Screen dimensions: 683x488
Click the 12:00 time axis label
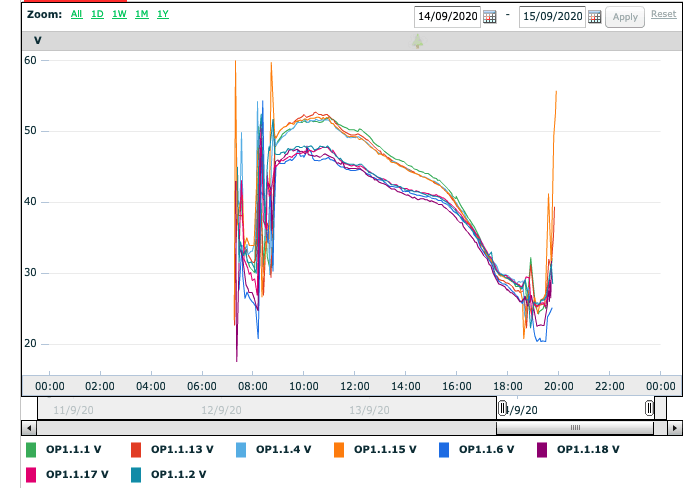coord(355,386)
